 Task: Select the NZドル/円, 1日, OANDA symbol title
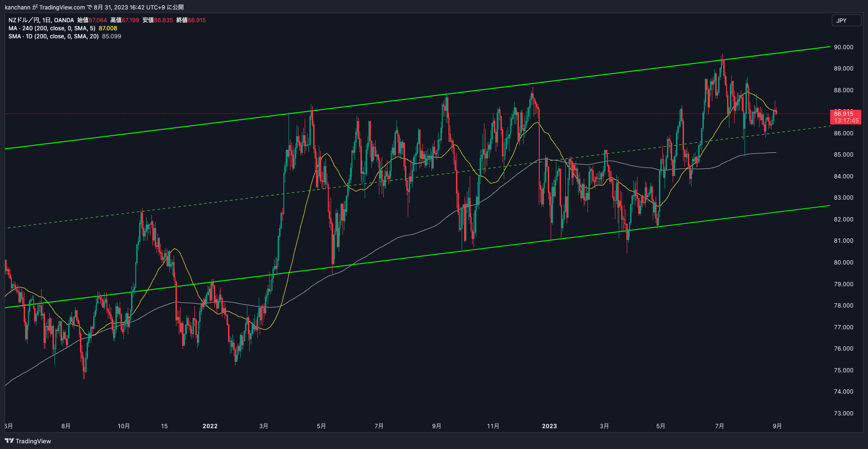pyautogui.click(x=41, y=20)
